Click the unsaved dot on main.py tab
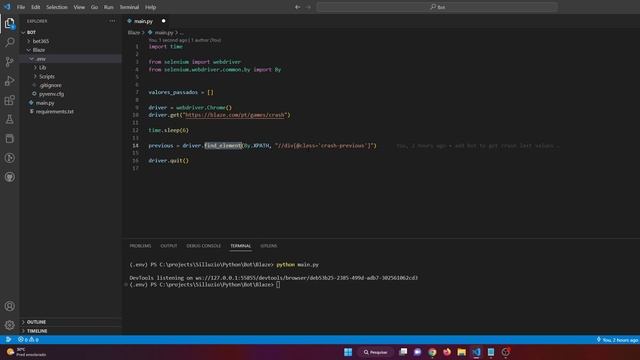This screenshot has width=640, height=360. coord(163,21)
